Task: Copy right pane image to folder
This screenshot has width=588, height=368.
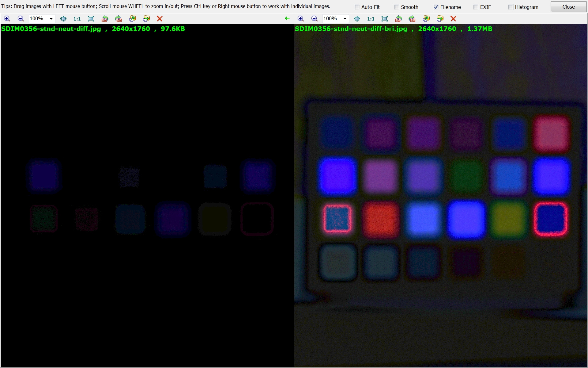Action: point(426,19)
